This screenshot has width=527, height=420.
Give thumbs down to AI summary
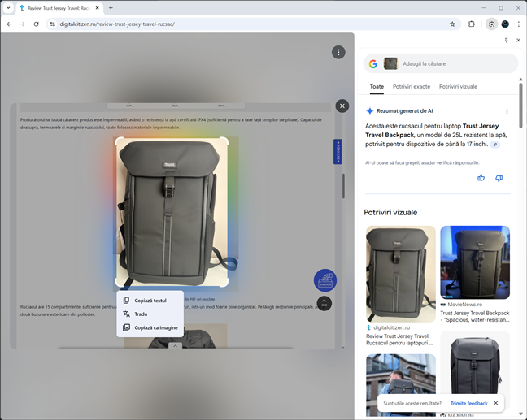tap(499, 178)
